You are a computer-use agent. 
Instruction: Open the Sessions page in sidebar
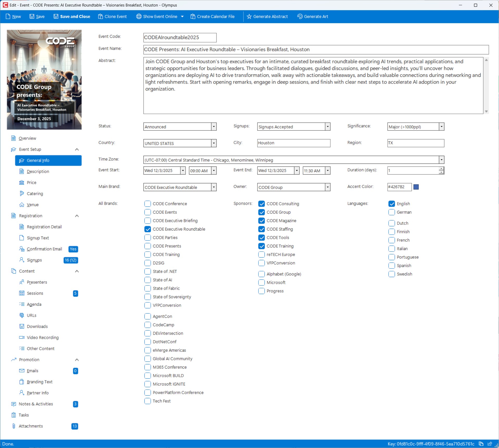[35, 293]
